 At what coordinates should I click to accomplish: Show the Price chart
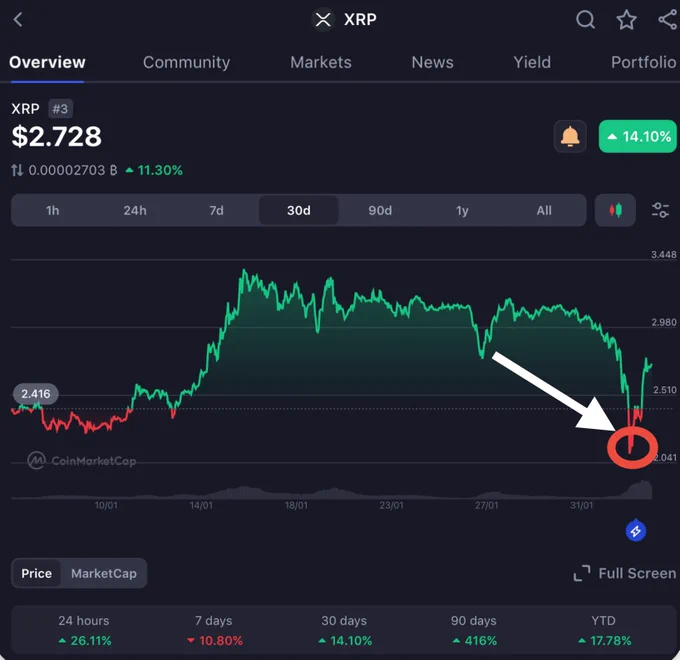coord(36,573)
